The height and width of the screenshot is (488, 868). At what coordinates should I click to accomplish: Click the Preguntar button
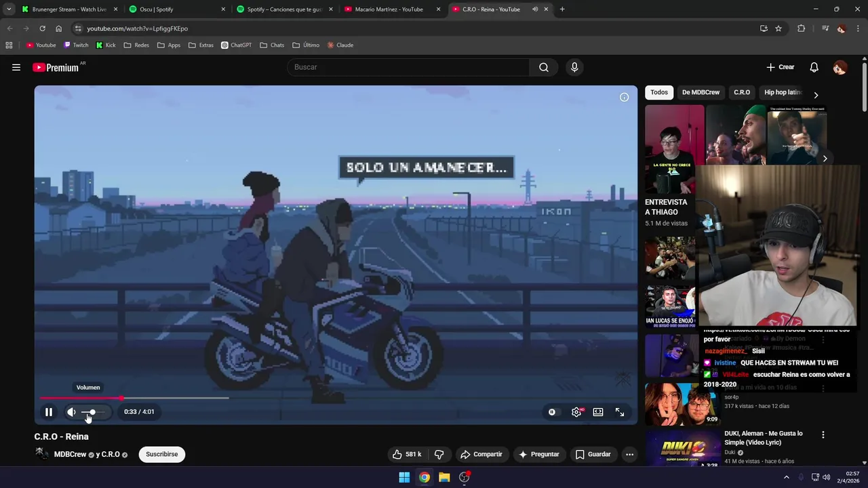[x=539, y=454]
